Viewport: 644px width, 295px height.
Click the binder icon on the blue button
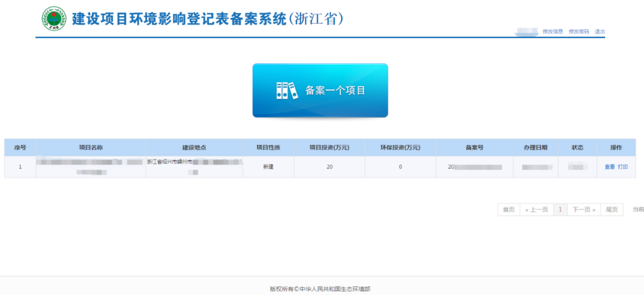(x=286, y=91)
